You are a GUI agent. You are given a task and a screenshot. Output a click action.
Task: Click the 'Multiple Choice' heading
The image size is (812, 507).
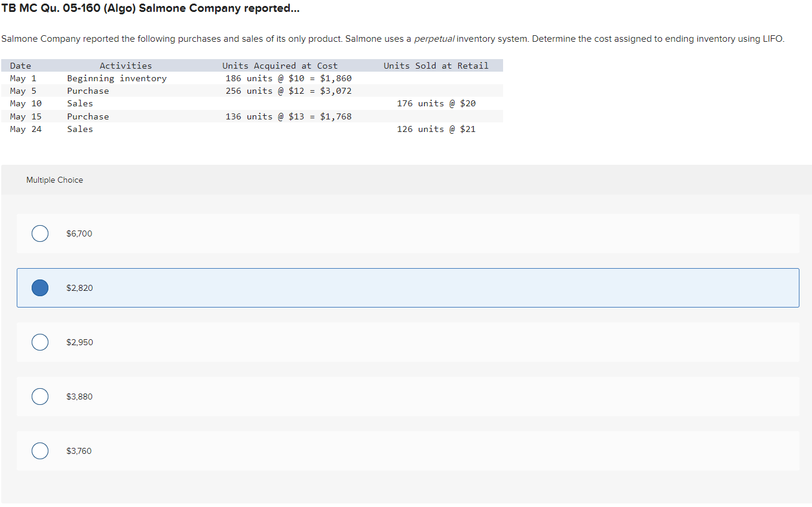coord(55,180)
